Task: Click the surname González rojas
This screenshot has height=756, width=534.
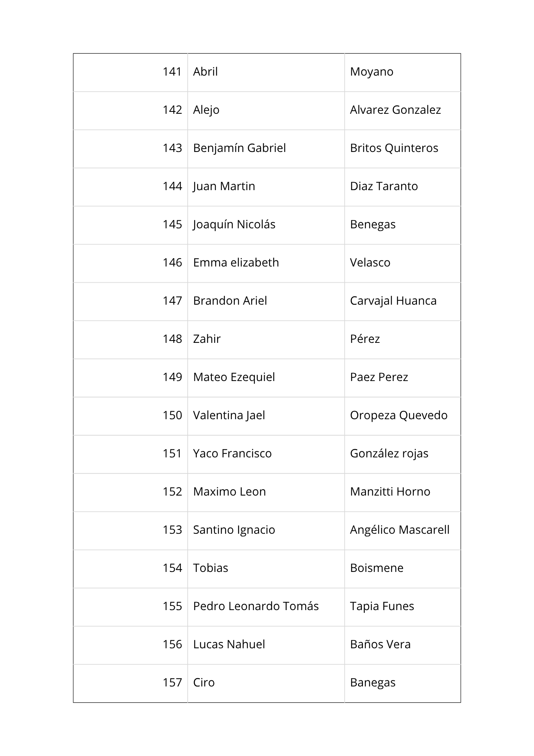Action: click(x=389, y=454)
